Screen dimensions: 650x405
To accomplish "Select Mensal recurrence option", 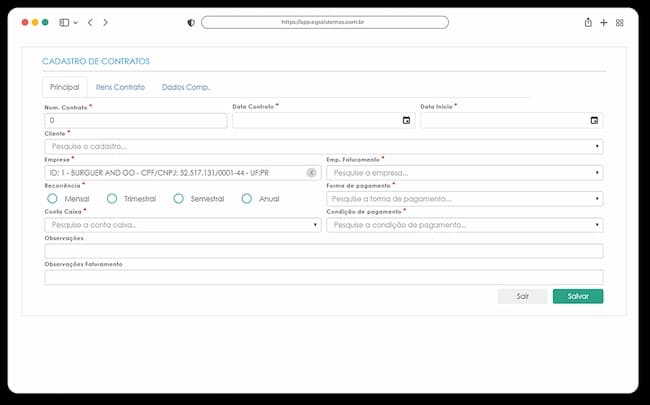I will coord(52,199).
